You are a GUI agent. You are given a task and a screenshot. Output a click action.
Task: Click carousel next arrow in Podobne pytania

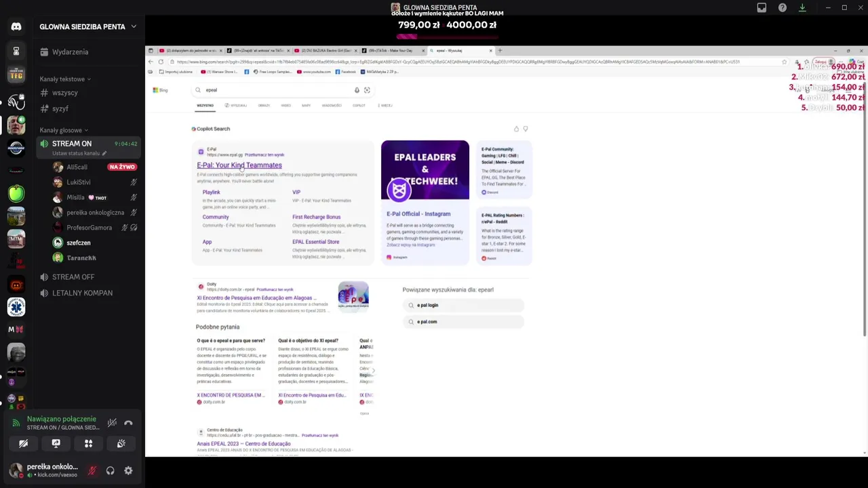click(373, 371)
